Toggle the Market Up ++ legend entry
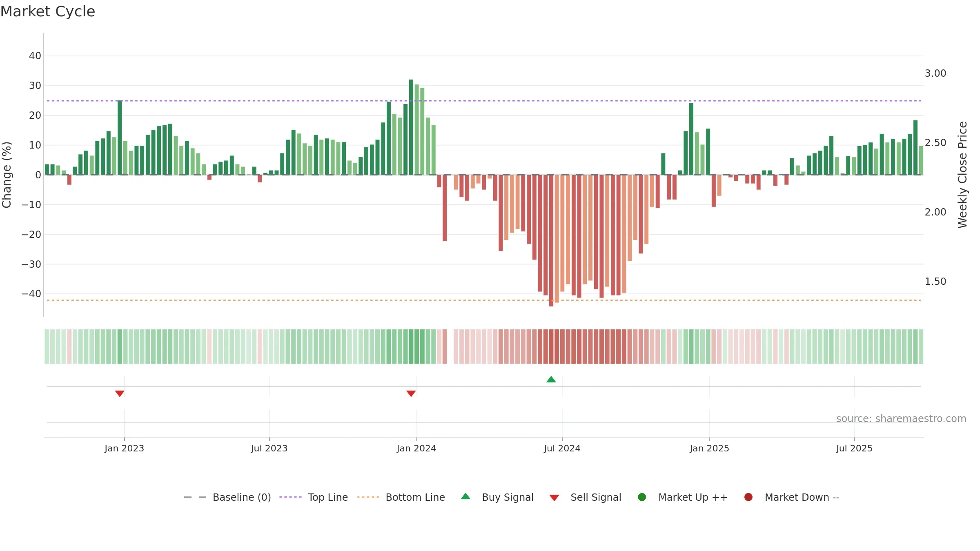 coord(682,497)
